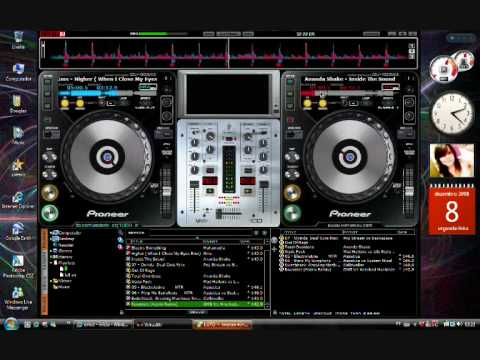Click lower round loop button on right deck
Image resolution: width=480 pixels, height=360 pixels.
coord(409,117)
